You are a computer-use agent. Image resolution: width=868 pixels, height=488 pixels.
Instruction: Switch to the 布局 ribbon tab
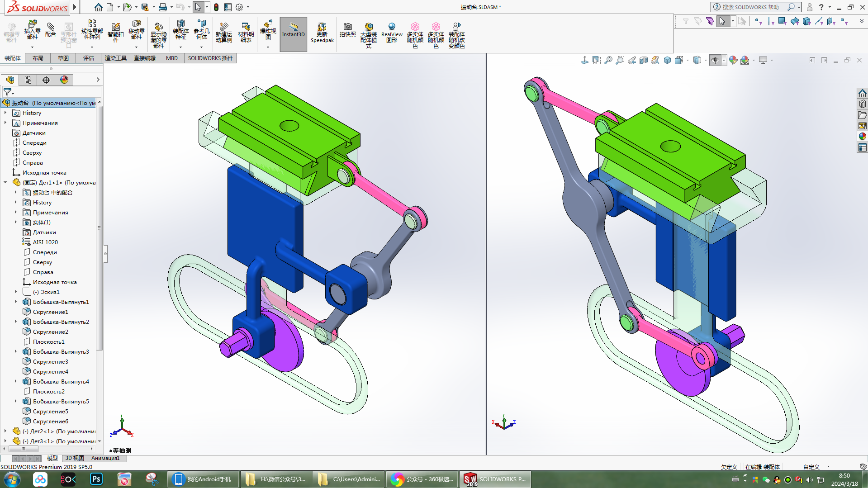coord(38,58)
